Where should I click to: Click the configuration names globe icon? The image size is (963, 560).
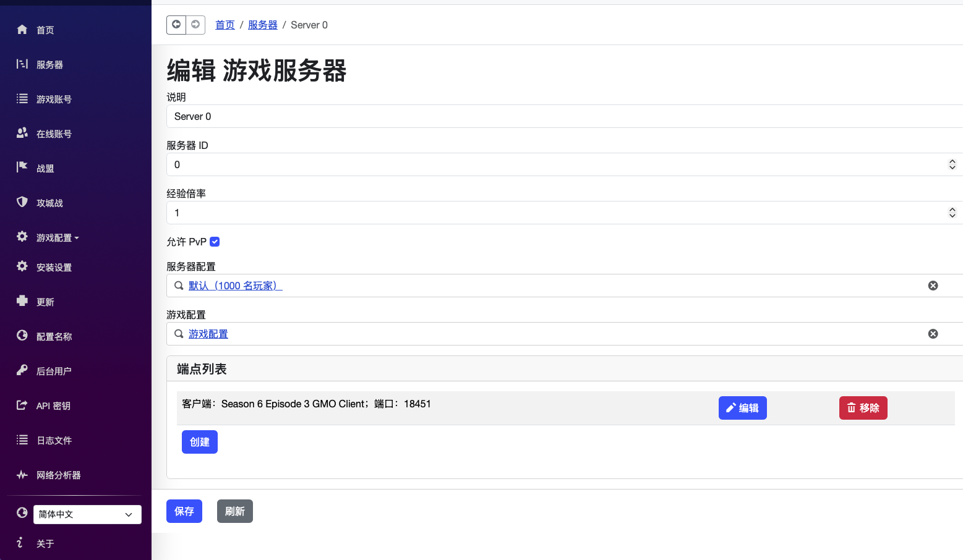(x=22, y=336)
